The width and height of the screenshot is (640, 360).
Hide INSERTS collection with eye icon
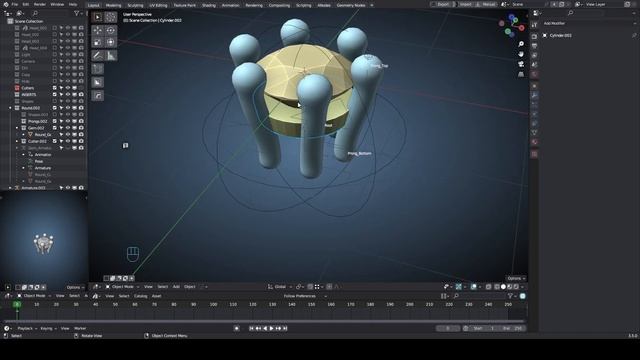pyautogui.click(x=68, y=94)
